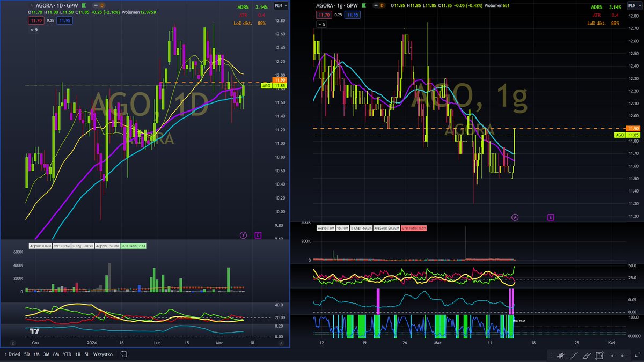
Task: Select the 5D time range
Action: pyautogui.click(x=27, y=354)
